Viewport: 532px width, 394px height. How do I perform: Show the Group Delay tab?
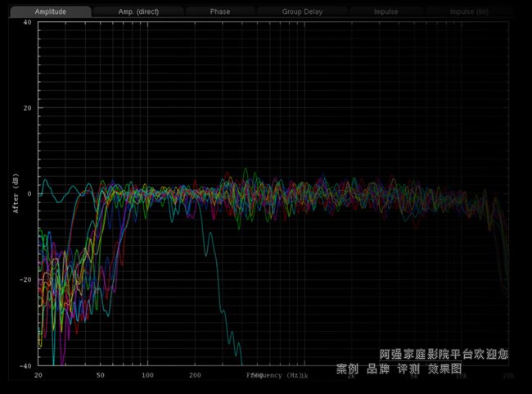coord(302,12)
